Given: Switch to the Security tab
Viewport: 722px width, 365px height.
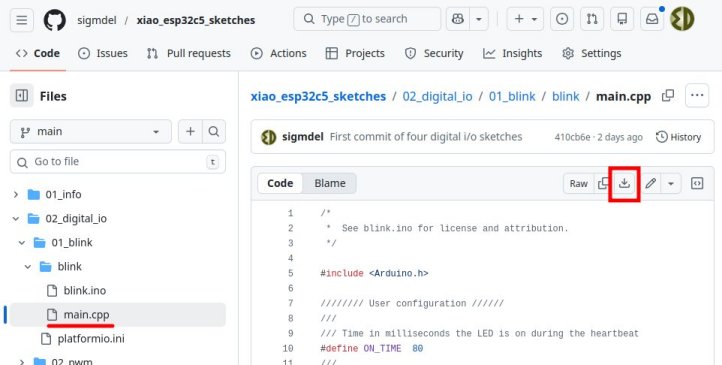Looking at the screenshot, I should (434, 53).
